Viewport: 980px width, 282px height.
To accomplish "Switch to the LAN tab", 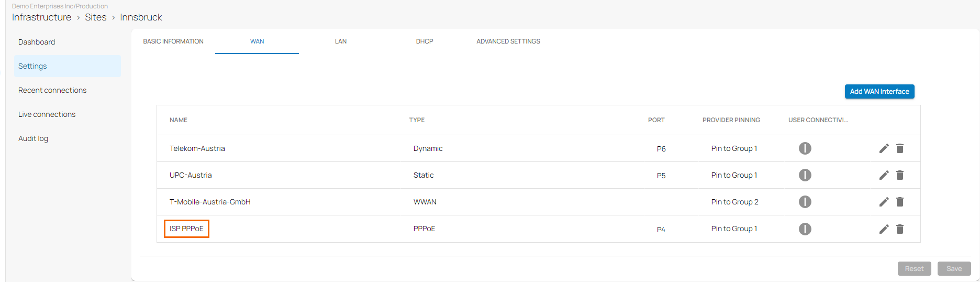I will pyautogui.click(x=341, y=41).
